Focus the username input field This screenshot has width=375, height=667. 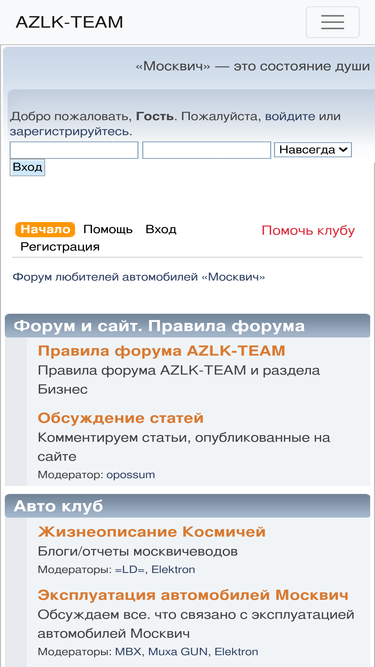74,150
